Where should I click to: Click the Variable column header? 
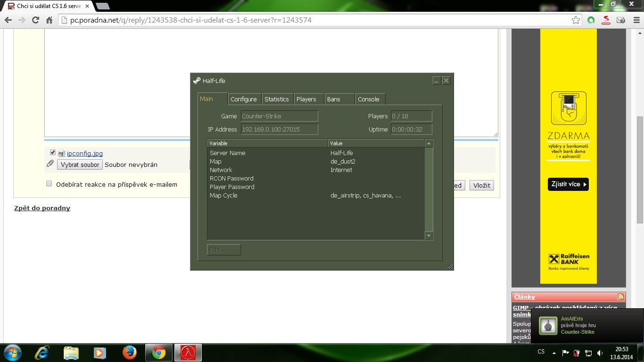[x=268, y=143]
